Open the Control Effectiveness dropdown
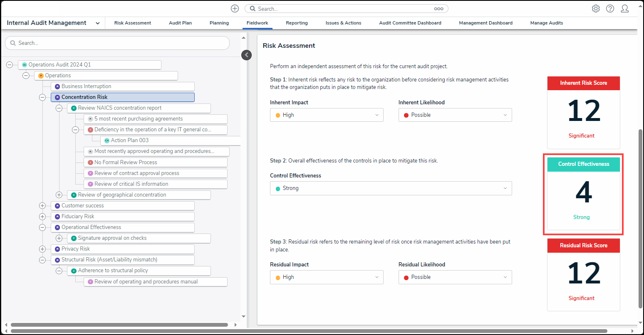This screenshot has width=644, height=335. [x=391, y=188]
